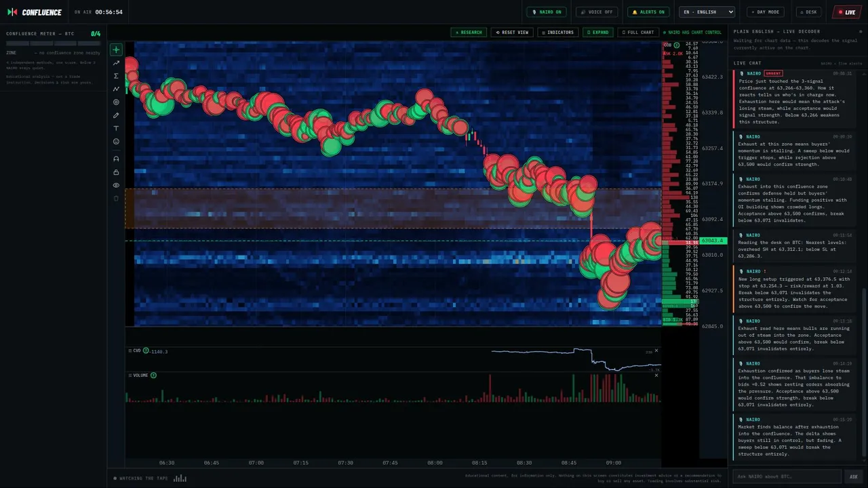Image resolution: width=868 pixels, height=488 pixels.
Task: Open the emoji sticker tool
Action: (116, 142)
